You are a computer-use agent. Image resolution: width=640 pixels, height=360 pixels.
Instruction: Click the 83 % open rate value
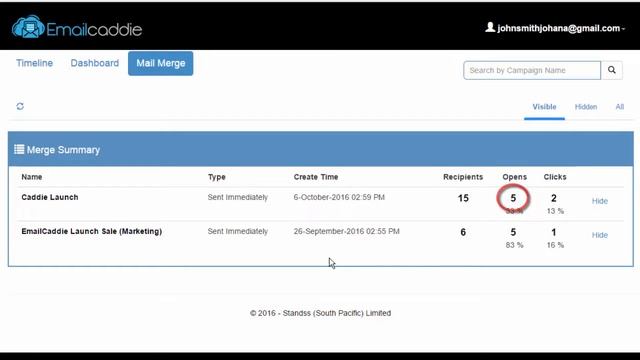[x=514, y=245]
